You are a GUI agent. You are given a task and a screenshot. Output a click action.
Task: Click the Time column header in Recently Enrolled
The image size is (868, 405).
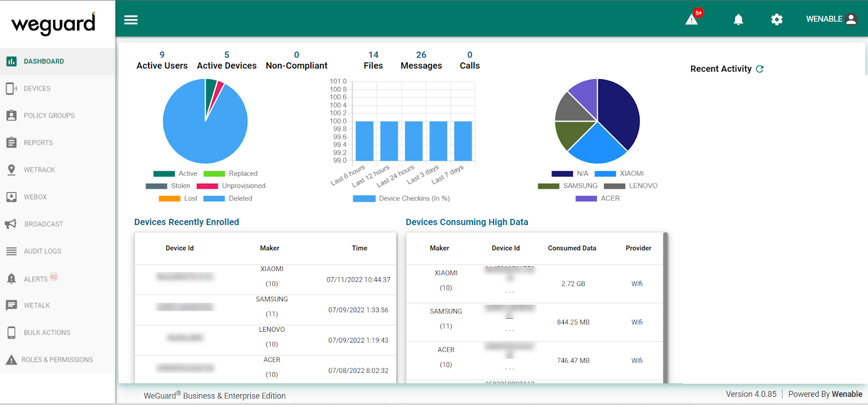tap(359, 248)
